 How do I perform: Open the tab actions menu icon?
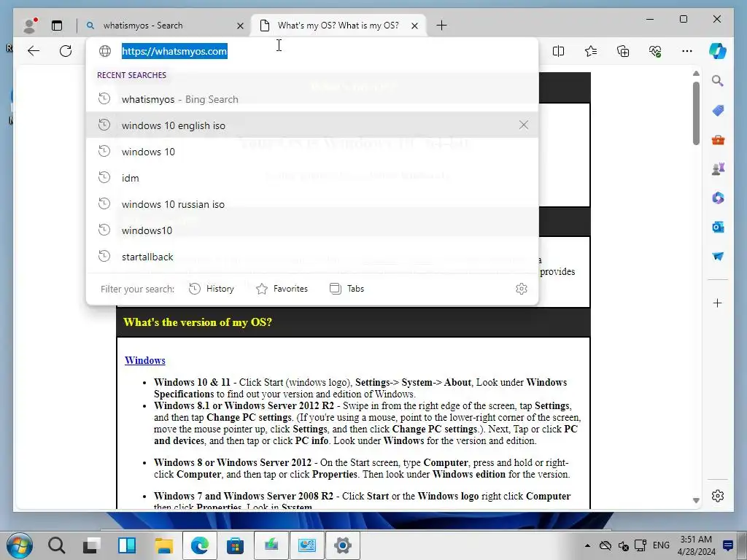[57, 26]
